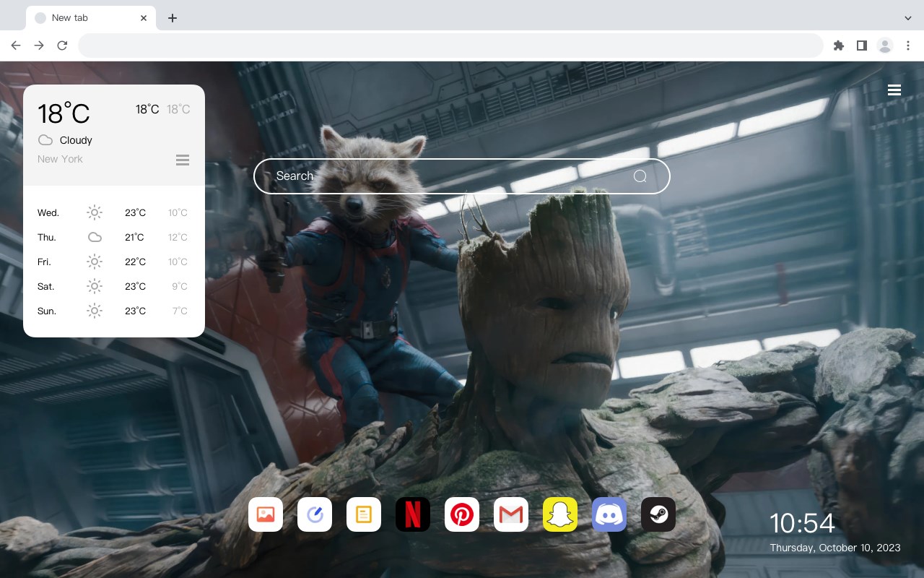Close the New tab tab

coord(144,18)
